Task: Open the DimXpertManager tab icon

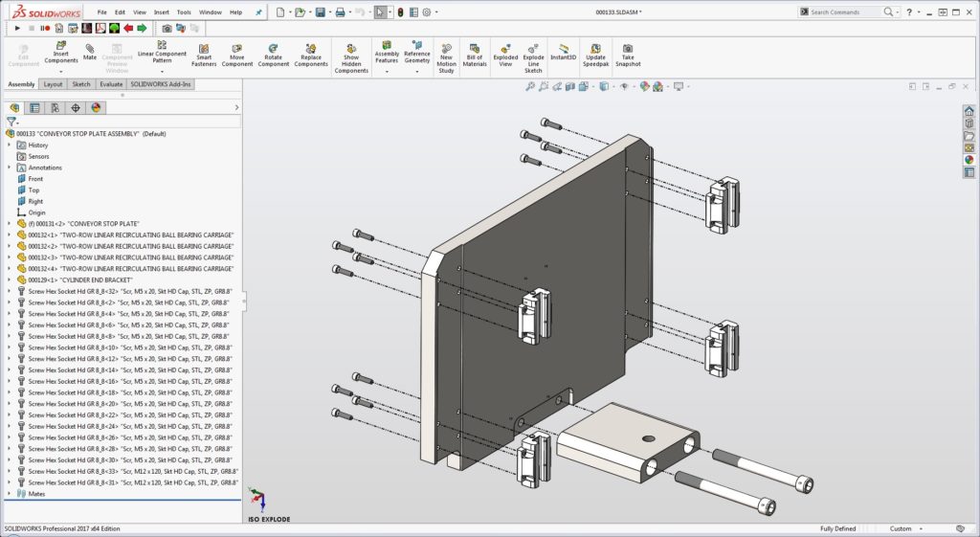Action: pos(76,107)
